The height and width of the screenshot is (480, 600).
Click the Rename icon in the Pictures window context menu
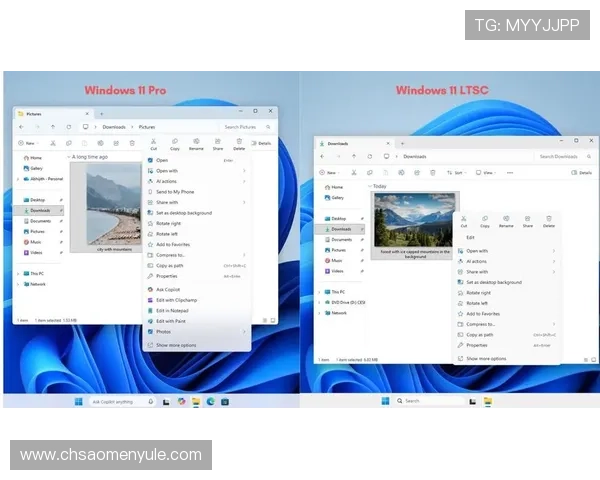tap(196, 143)
